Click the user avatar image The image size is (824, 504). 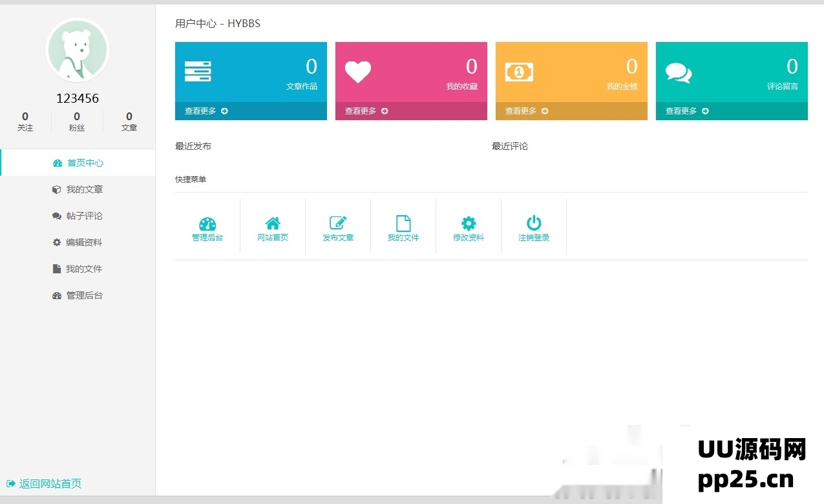[x=77, y=49]
